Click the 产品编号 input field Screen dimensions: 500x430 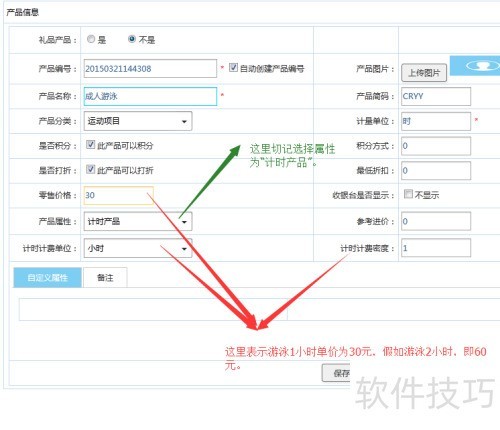[150, 69]
